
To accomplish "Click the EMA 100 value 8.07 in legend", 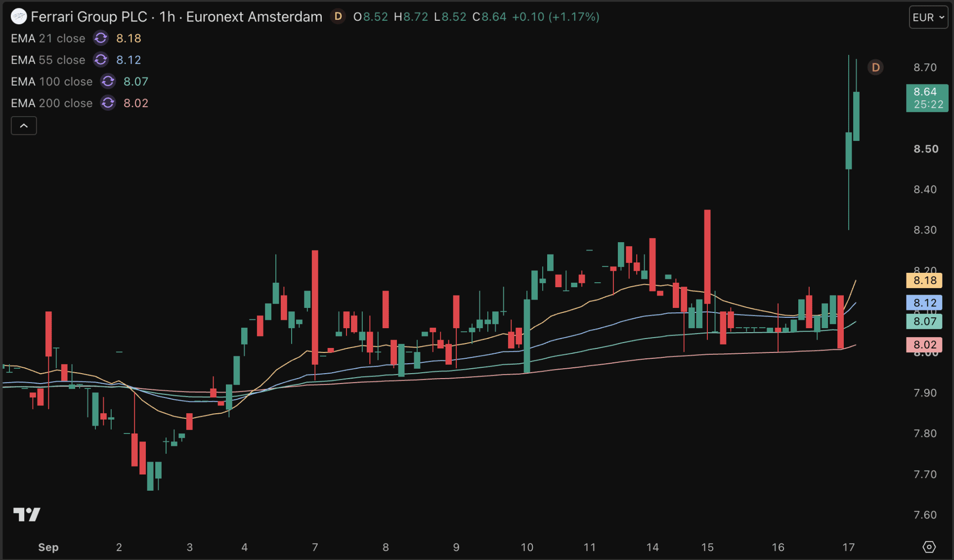I will 136,81.
